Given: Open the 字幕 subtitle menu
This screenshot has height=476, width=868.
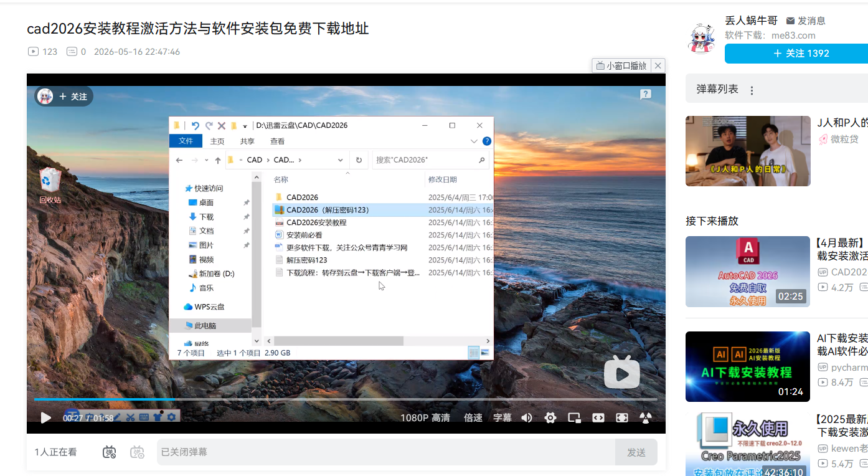Looking at the screenshot, I should click(502, 417).
